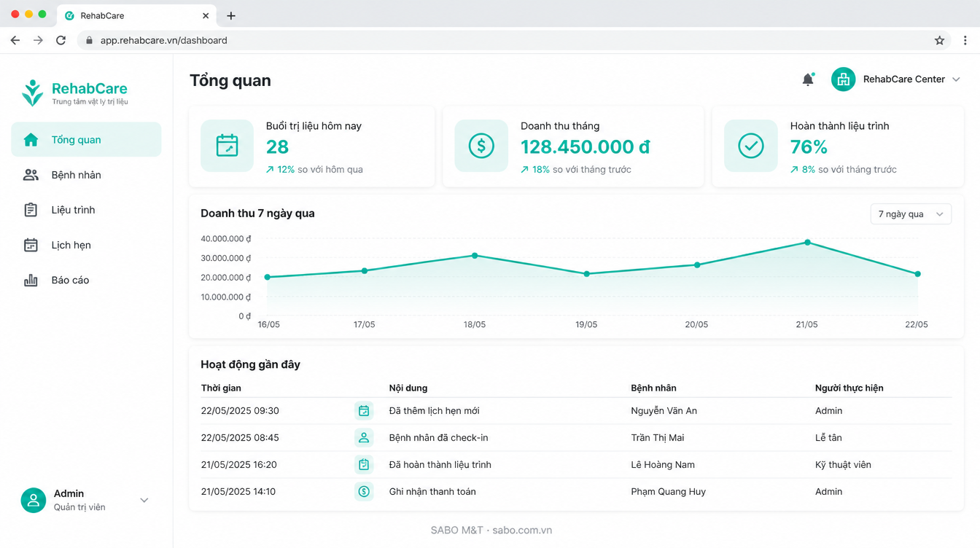
Task: Click the 16/05 data point on the chart
Action: [x=268, y=277]
